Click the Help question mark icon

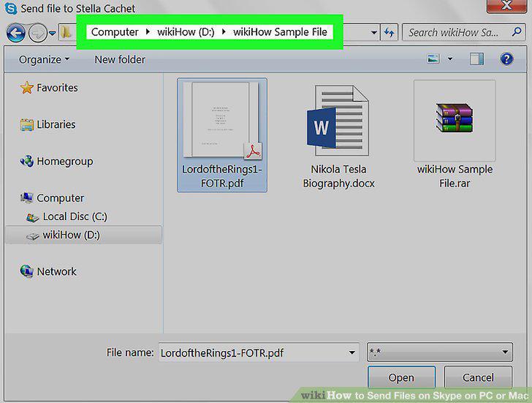(506, 59)
